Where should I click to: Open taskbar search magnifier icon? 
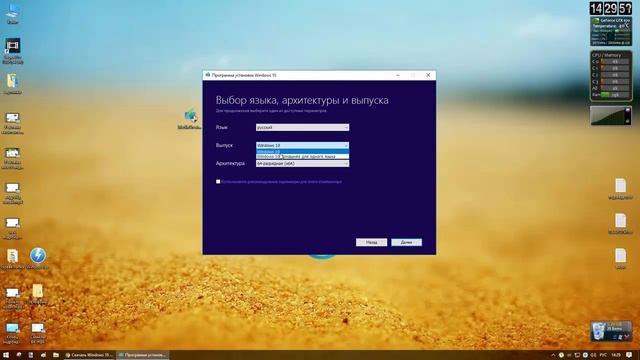19,355
